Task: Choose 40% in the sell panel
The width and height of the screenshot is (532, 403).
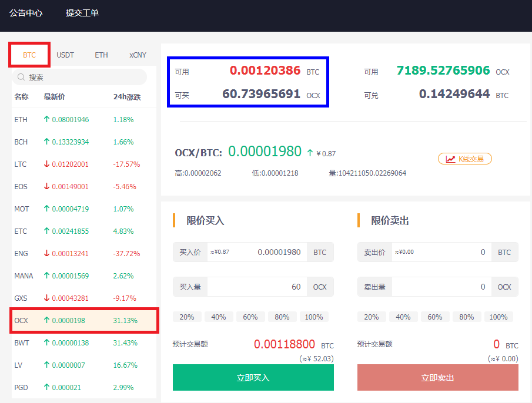Action: (x=403, y=317)
